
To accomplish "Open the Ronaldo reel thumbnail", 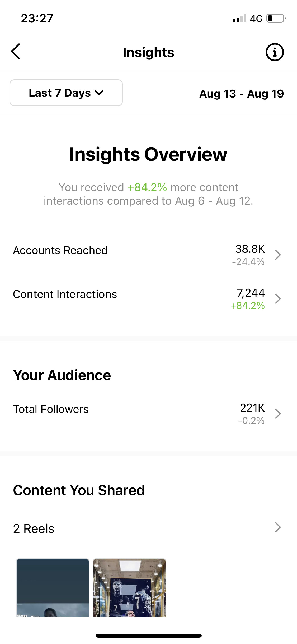I will (x=129, y=588).
